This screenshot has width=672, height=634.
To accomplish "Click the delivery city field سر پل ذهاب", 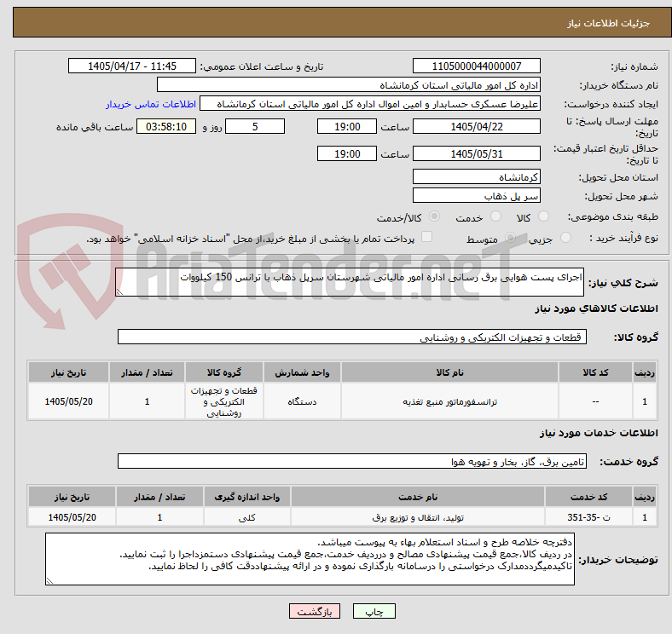I will click(x=476, y=195).
